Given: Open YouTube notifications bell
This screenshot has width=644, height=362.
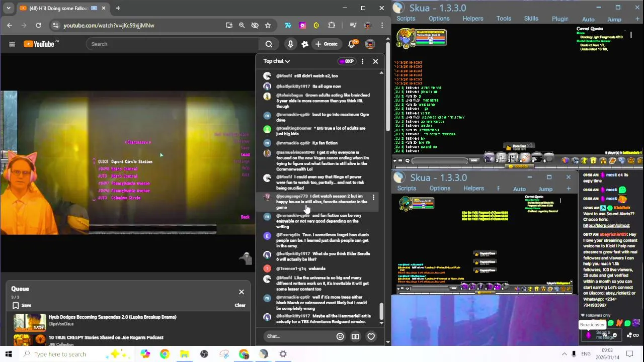Looking at the screenshot, I should 352,44.
